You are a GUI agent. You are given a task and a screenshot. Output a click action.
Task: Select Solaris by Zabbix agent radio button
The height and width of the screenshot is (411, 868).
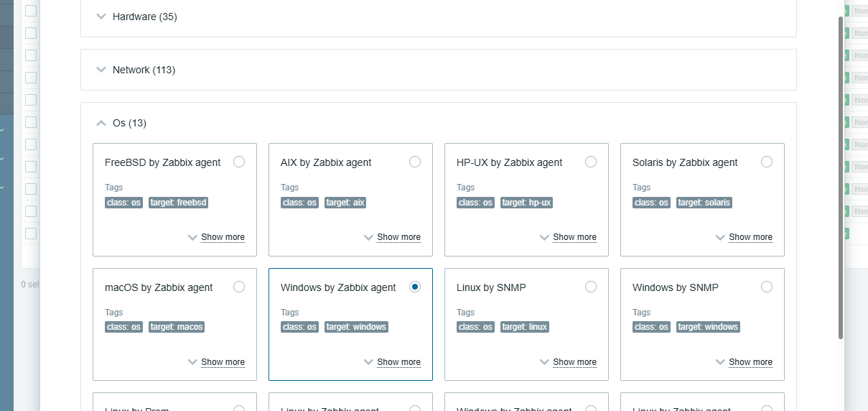pos(767,162)
